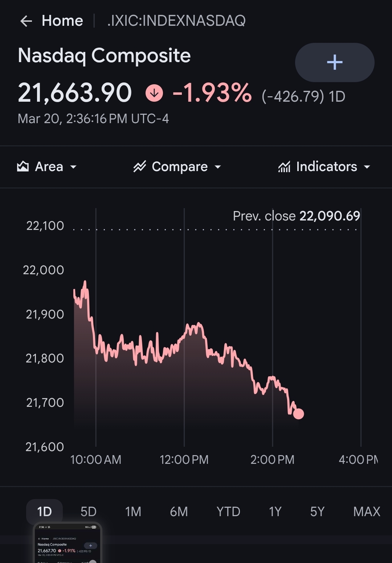Go to Home link
Image resolution: width=392 pixels, height=563 pixels.
pyautogui.click(x=62, y=21)
